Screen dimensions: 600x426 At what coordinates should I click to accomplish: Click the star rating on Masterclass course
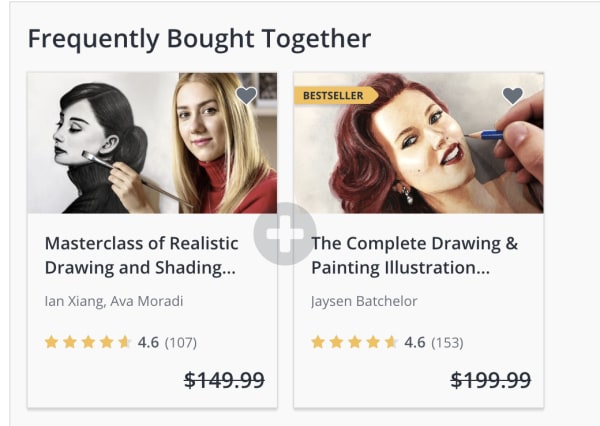(x=88, y=342)
